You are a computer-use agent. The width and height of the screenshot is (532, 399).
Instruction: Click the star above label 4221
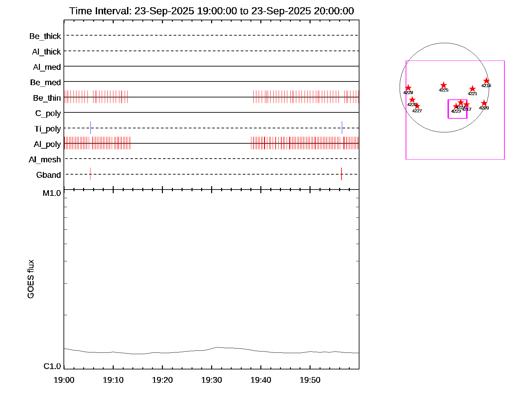tap(472, 89)
